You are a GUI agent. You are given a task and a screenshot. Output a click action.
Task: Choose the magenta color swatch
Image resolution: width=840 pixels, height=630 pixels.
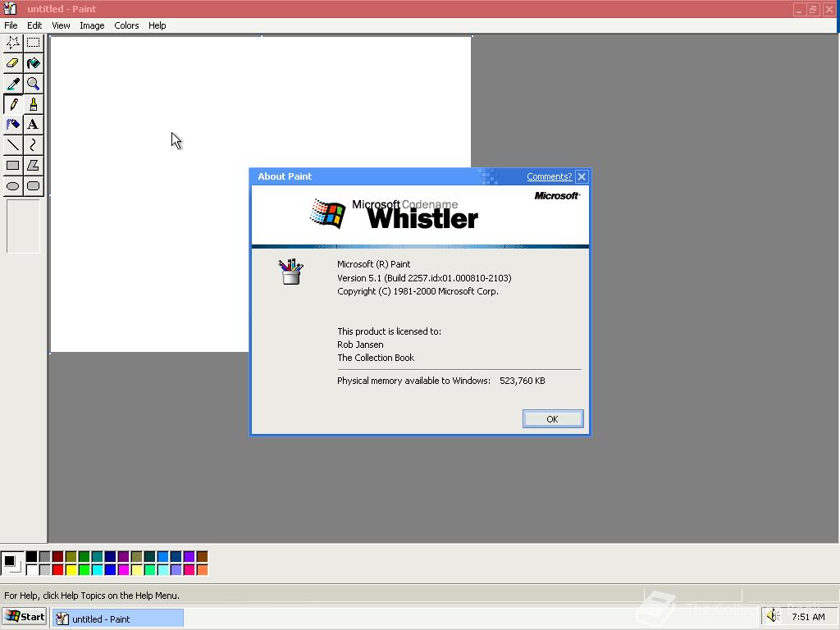[124, 569]
